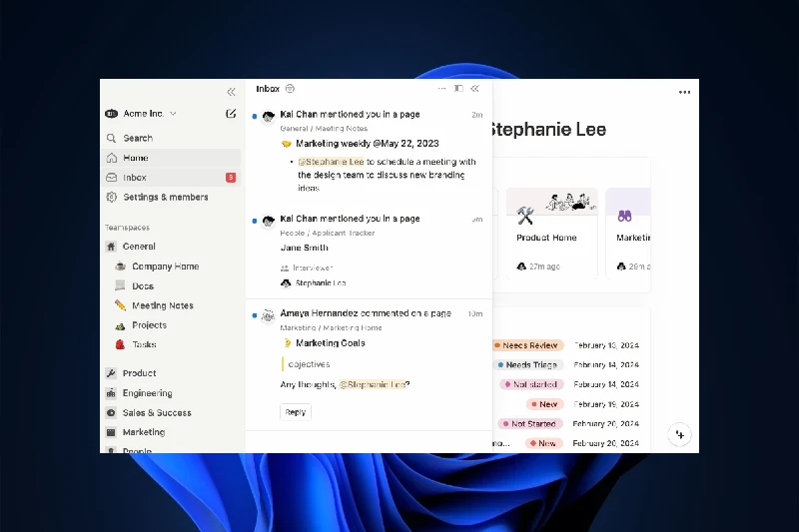
Task: Click the Inbox panel layout icon
Action: coord(458,89)
